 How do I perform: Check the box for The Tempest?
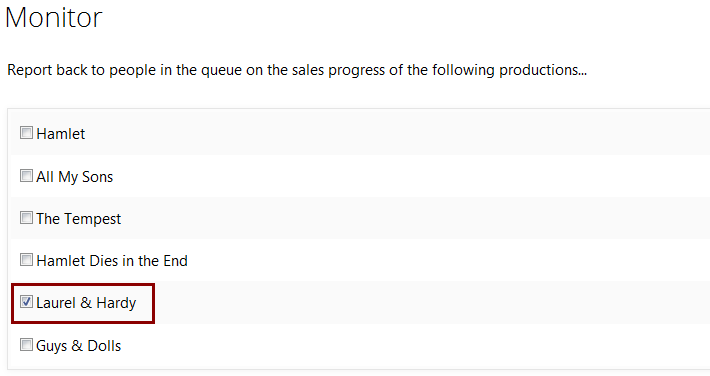click(26, 218)
